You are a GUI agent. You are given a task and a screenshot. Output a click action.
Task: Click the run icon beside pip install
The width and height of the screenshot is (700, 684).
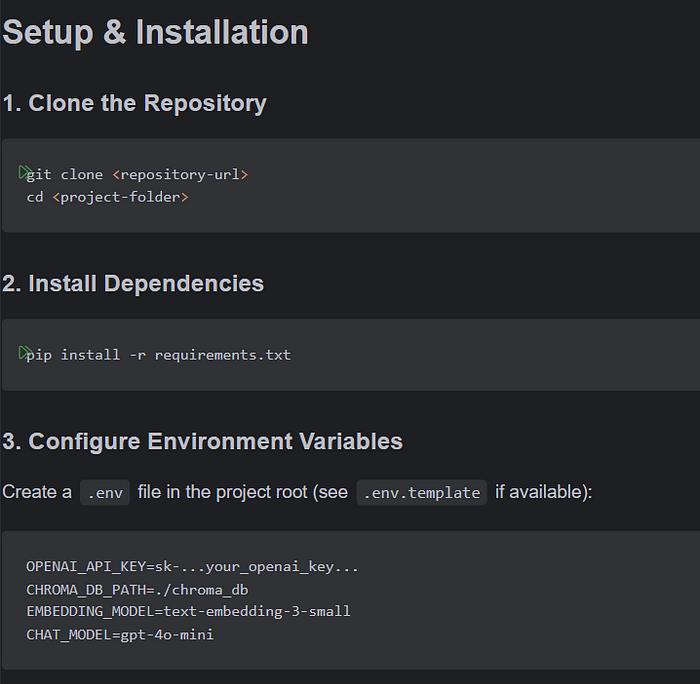coord(25,353)
